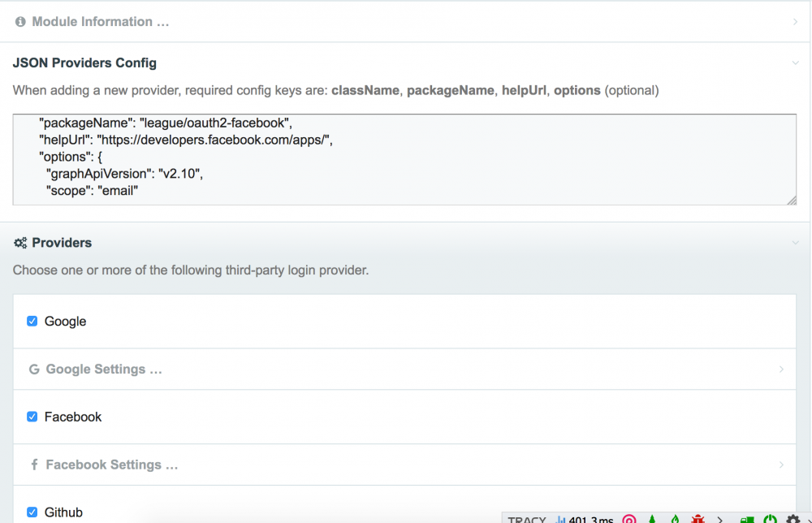Screen dimensions: 812x523
Task: Click the pink target icon in Tracy bar
Action: [628, 519]
